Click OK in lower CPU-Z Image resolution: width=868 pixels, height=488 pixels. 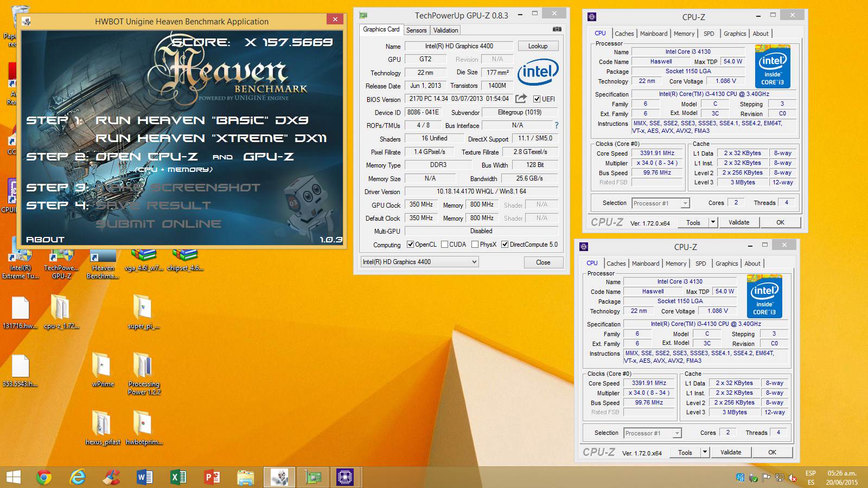pyautogui.click(x=772, y=452)
